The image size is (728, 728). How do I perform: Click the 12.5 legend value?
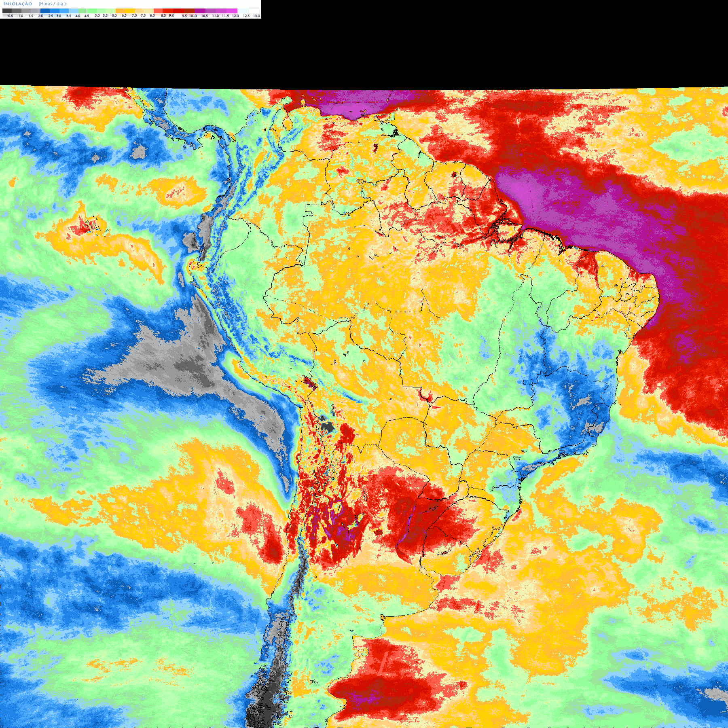(246, 16)
